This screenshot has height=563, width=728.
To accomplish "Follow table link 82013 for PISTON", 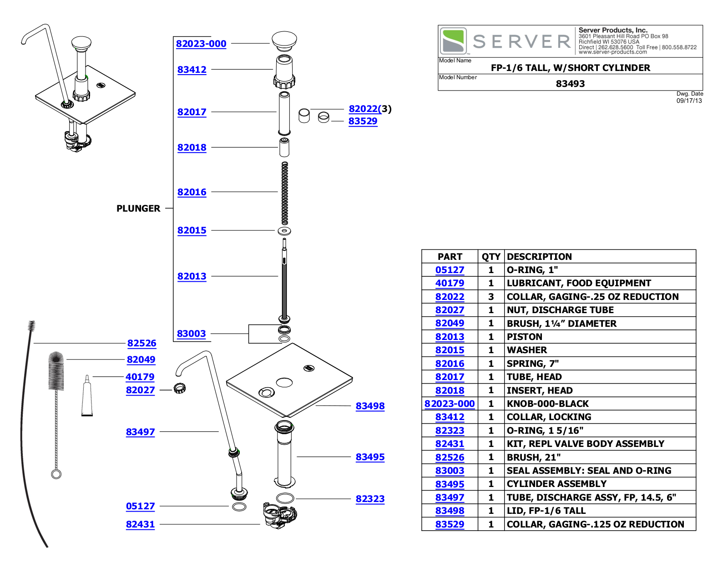I will (x=450, y=337).
